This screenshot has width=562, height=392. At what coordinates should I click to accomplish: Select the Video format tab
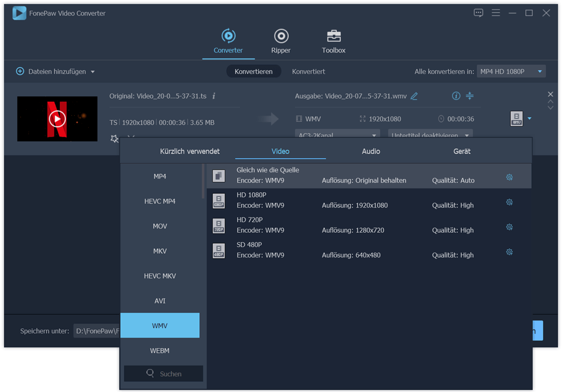pos(280,152)
